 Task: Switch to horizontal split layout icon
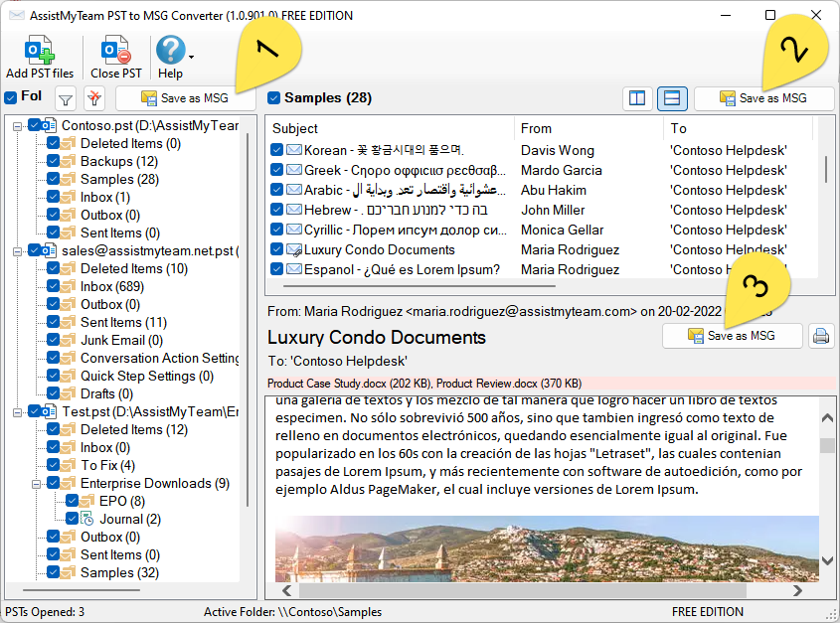[x=672, y=98]
